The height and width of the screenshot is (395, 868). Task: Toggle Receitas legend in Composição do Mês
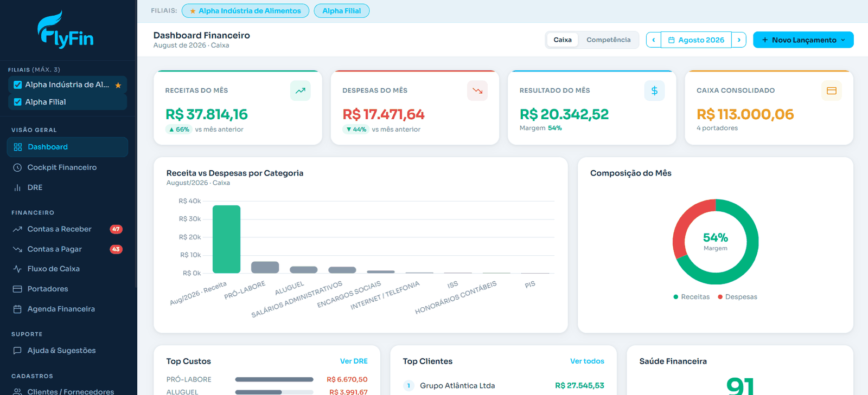click(x=692, y=297)
